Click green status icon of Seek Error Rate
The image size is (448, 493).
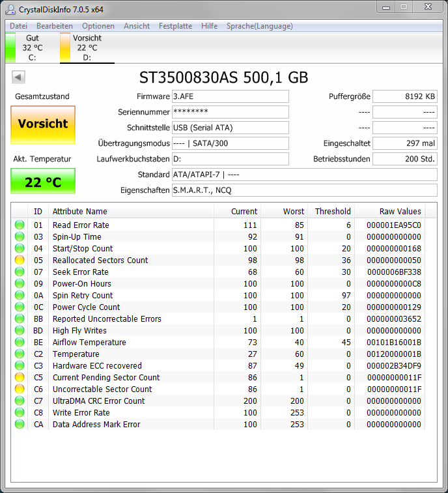pos(20,272)
